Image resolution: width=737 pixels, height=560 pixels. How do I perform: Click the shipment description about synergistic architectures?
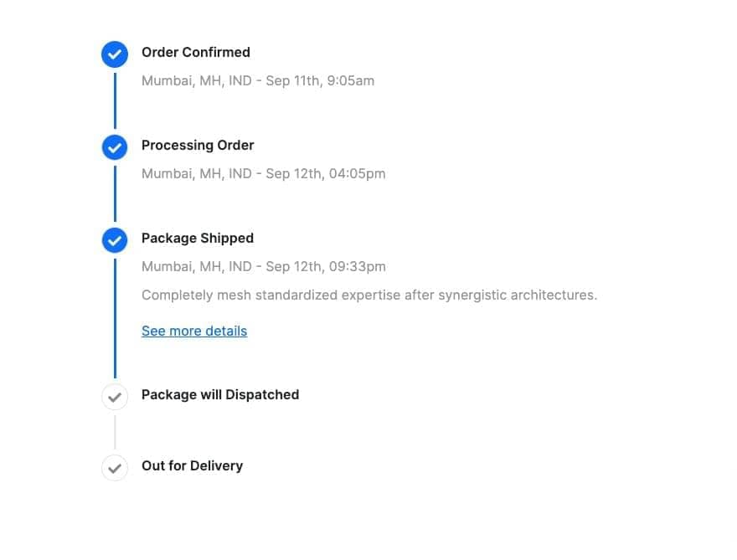[x=369, y=295]
